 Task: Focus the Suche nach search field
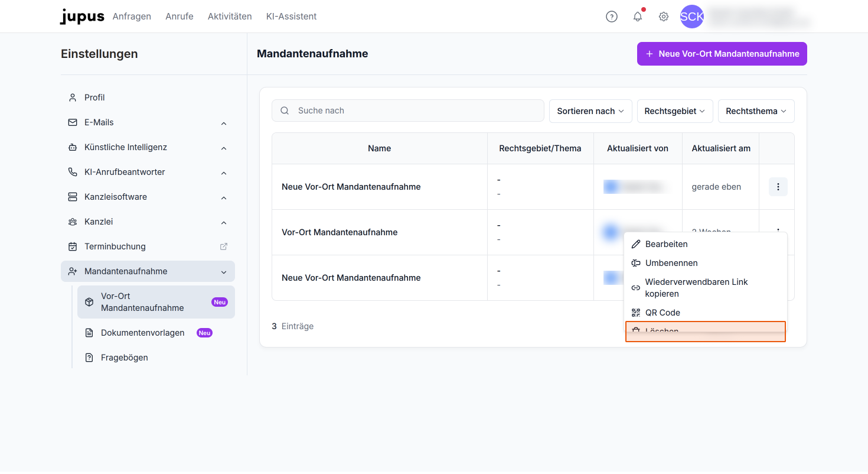point(408,111)
